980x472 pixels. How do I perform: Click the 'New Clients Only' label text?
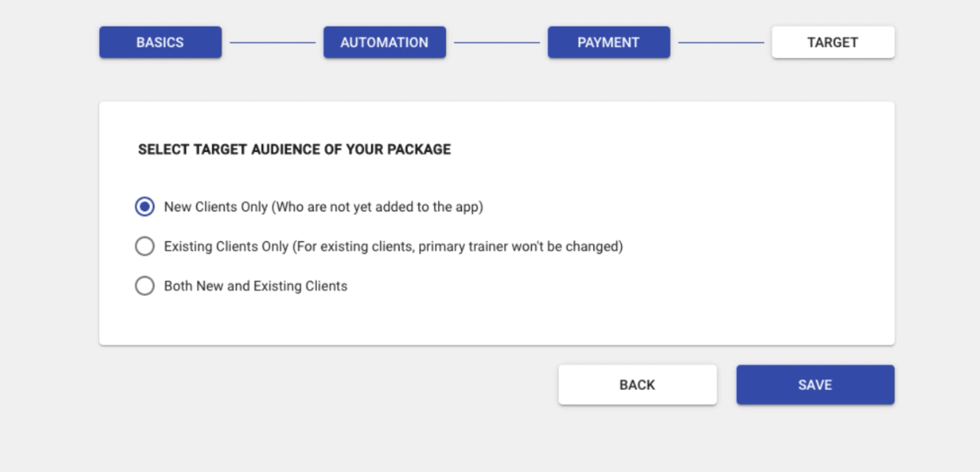point(216,206)
